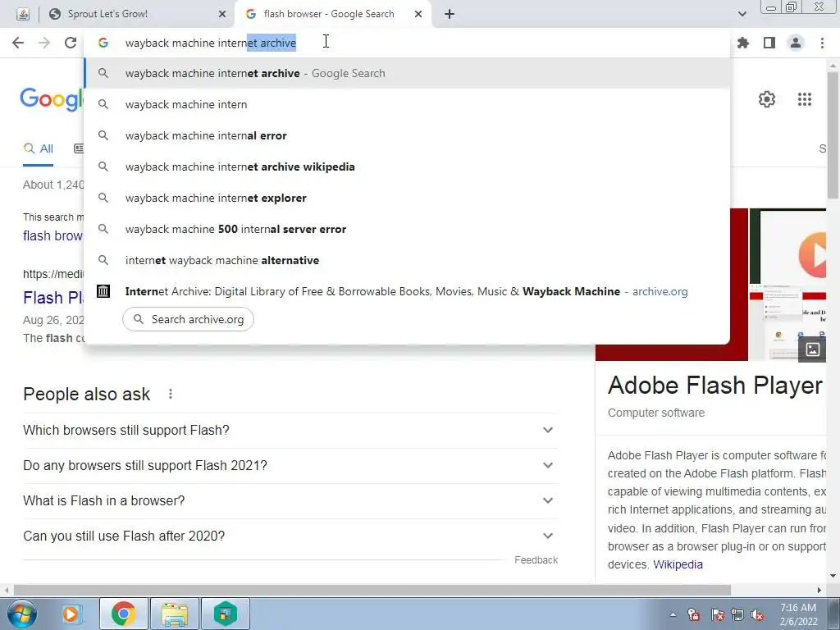Viewport: 840px width, 630px height.
Task: Expand Which browsers still support Flash?
Action: (x=290, y=430)
